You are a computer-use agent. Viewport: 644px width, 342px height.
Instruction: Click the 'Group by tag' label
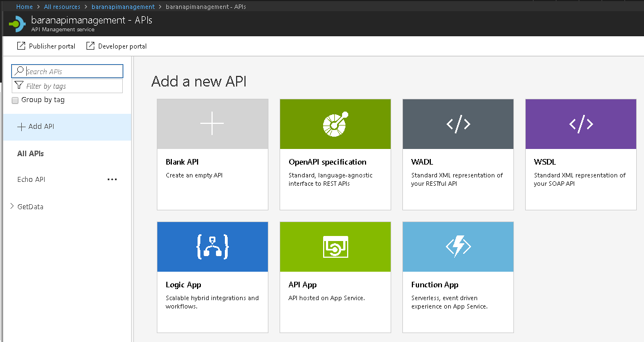(43, 100)
